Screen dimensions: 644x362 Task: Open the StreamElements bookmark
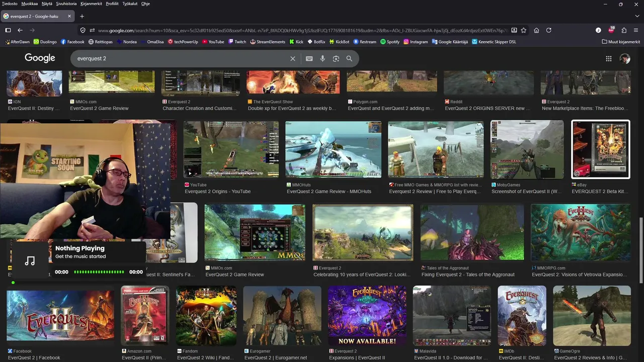coord(268,42)
